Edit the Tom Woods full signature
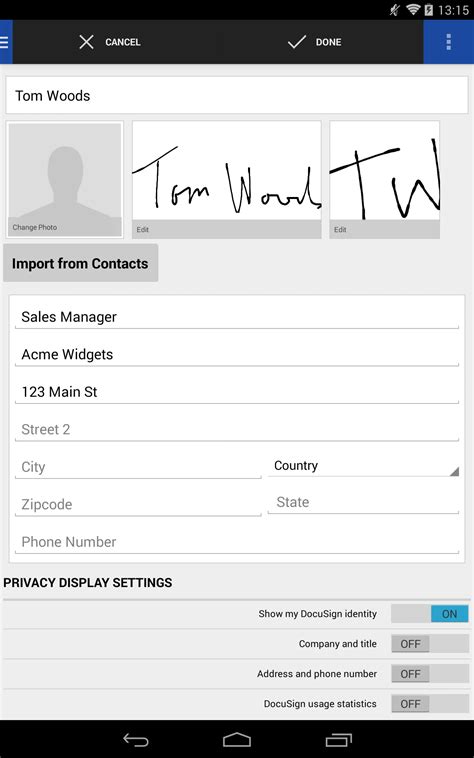This screenshot has height=758, width=474. [227, 179]
